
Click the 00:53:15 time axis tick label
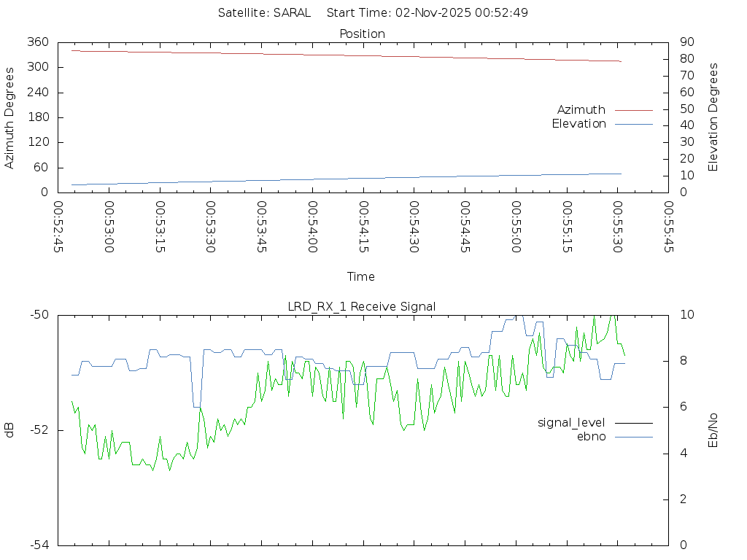click(160, 227)
